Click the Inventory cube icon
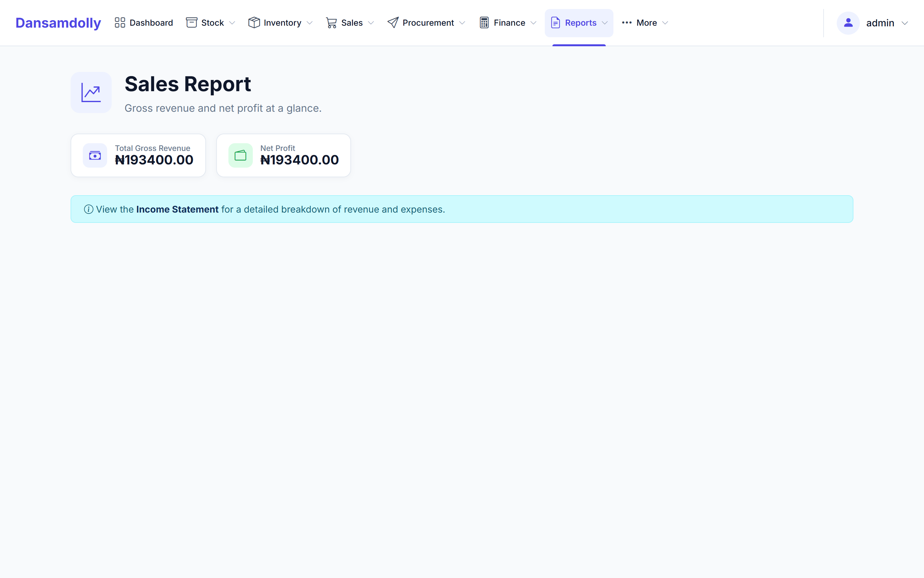 (254, 23)
